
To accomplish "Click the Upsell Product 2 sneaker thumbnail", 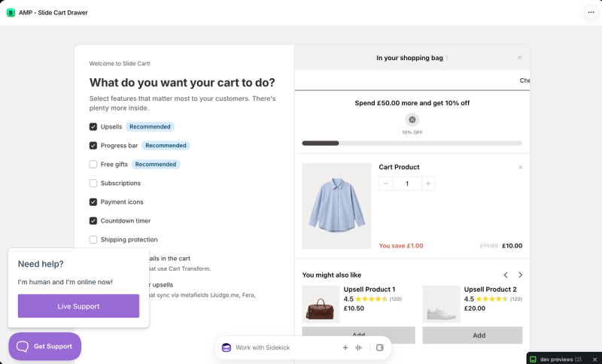I will pyautogui.click(x=442, y=304).
